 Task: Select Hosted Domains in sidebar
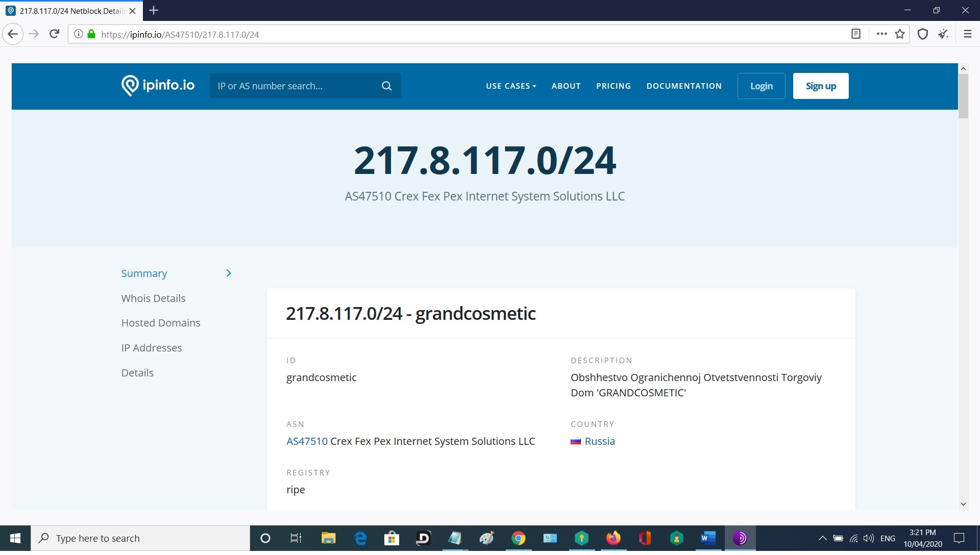pyautogui.click(x=160, y=323)
